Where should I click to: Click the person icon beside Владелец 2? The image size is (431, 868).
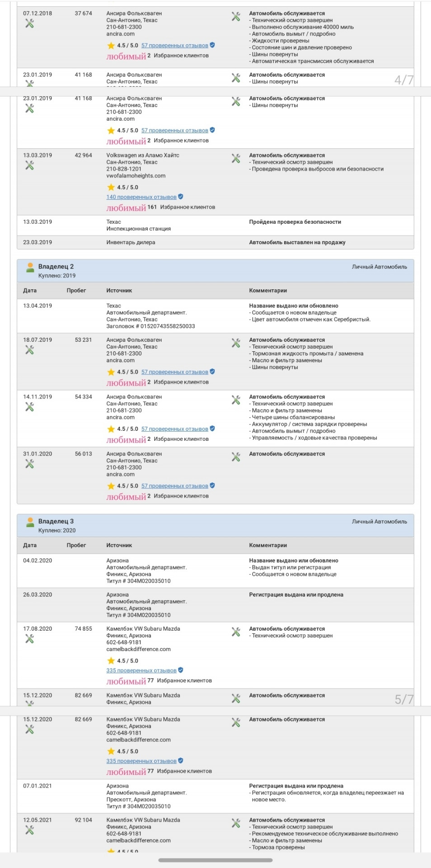(x=30, y=268)
